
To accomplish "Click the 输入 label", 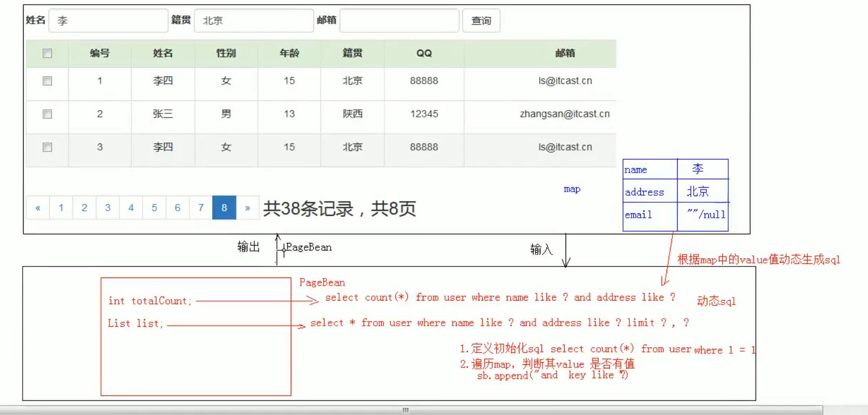I will click(541, 249).
